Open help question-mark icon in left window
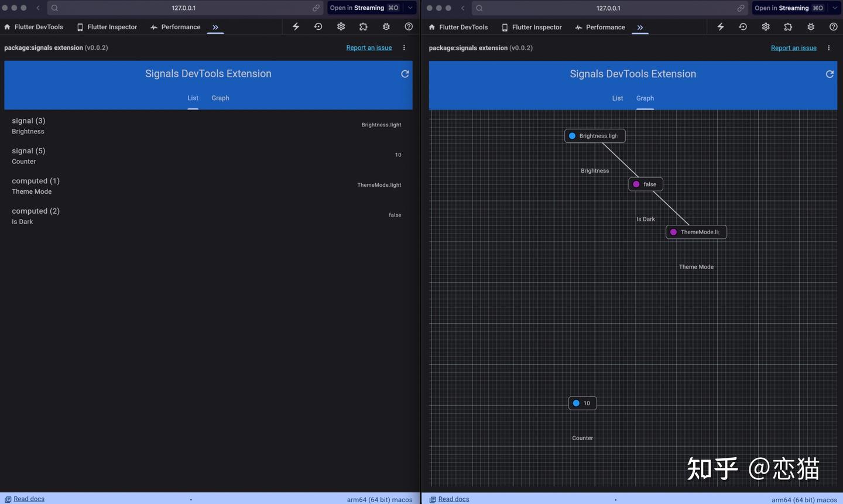 tap(409, 27)
